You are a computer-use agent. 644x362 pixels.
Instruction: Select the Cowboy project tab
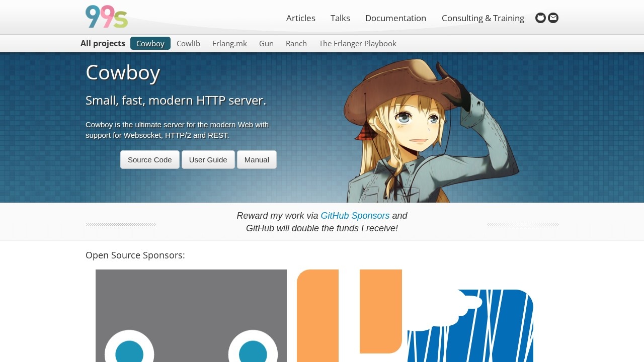point(150,43)
